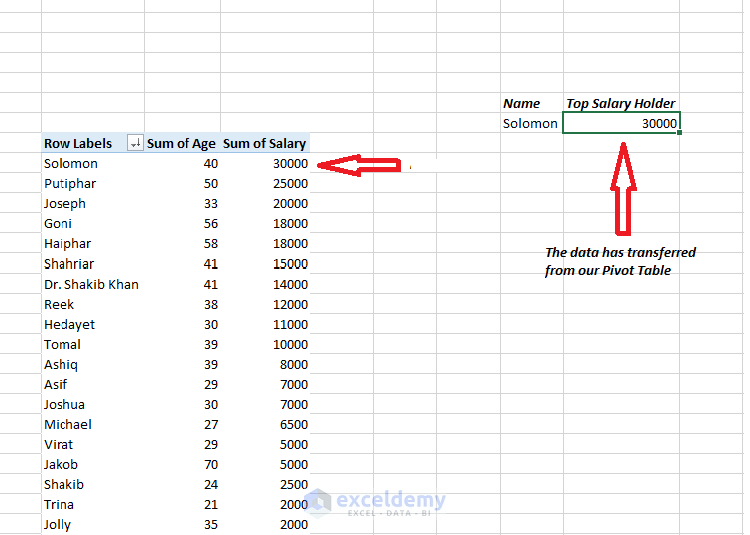Click Hedayet's salary value 11000
The image size is (750, 535).
click(290, 325)
